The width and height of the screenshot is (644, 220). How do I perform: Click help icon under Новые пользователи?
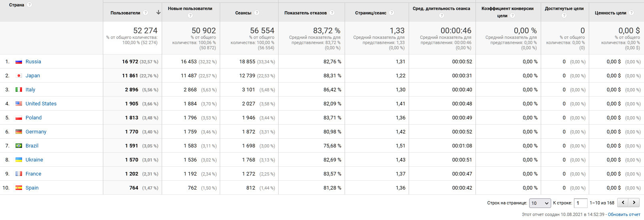(190, 16)
